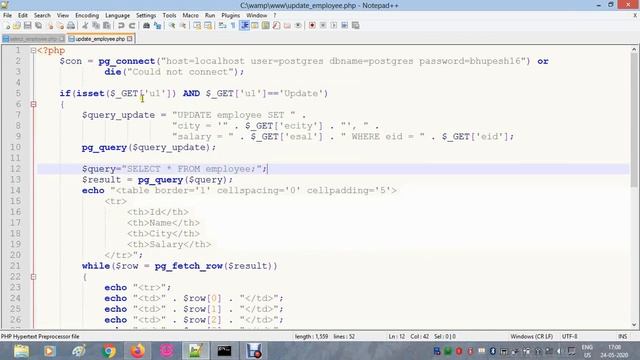Open the Plugins menu
Screen dimensions: 640x360
[231, 16]
